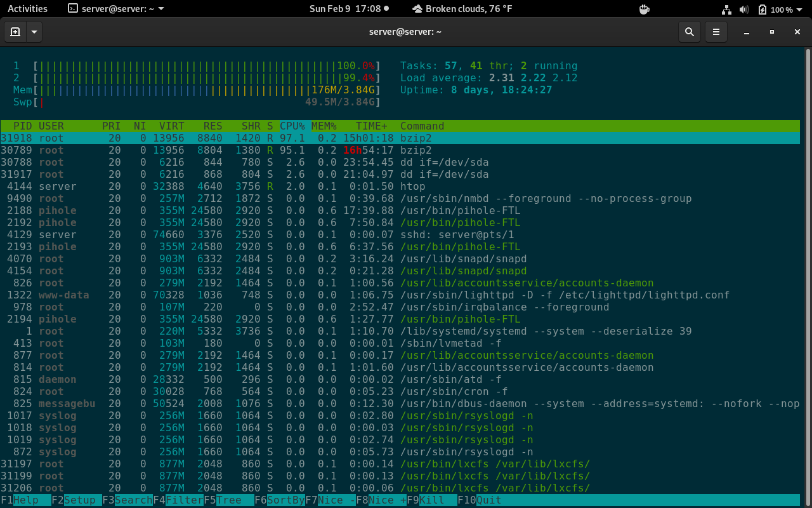The height and width of the screenshot is (508, 812).
Task: Click F8 Nice + in htop footer
Action: coord(381,500)
